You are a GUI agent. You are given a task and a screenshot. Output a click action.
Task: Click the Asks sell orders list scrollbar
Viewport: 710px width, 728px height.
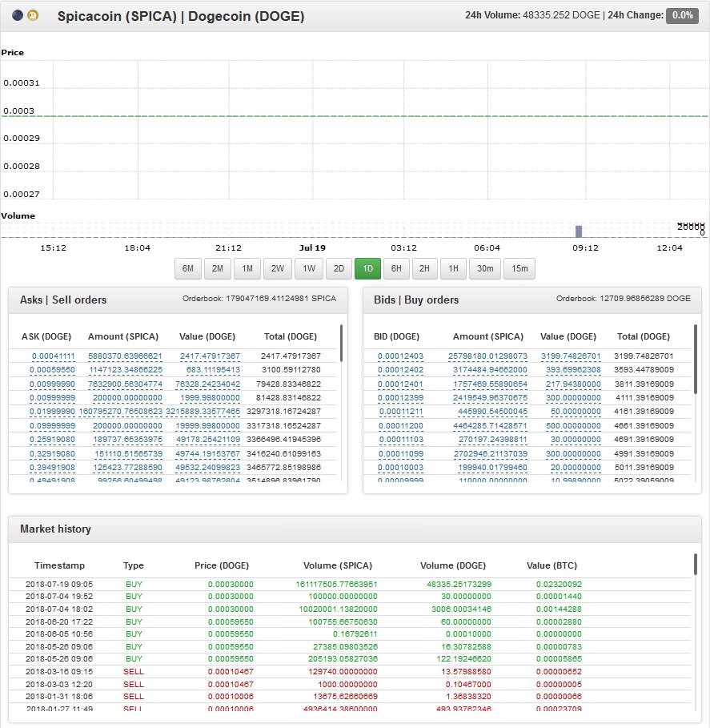[342, 344]
